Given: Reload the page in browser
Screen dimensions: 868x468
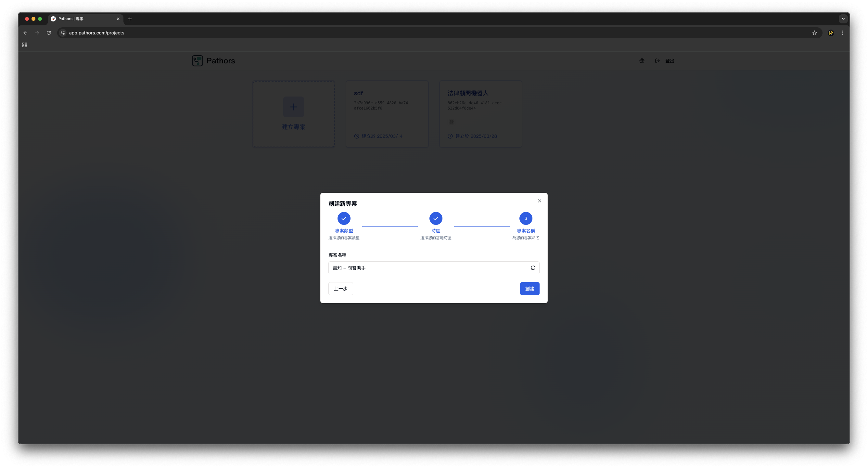Looking at the screenshot, I should pos(49,33).
